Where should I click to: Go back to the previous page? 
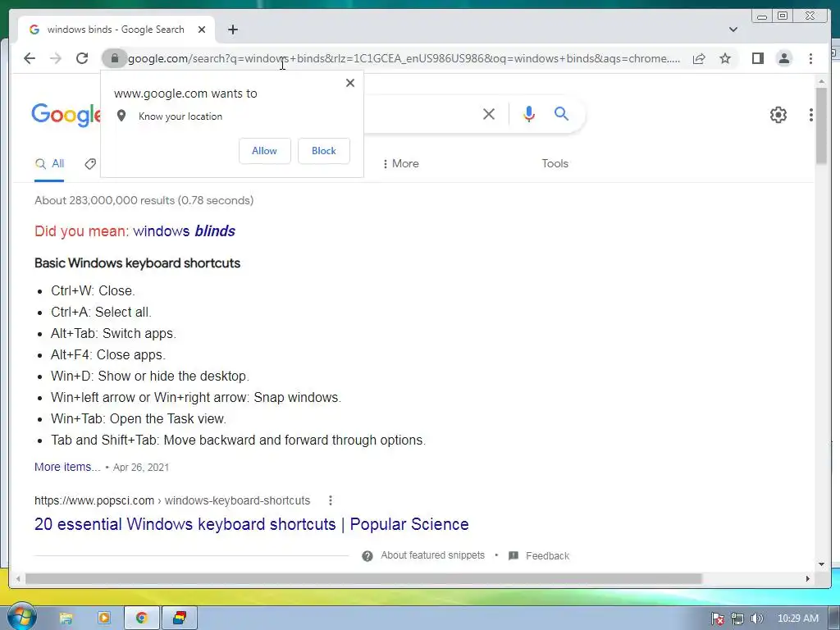[30, 58]
